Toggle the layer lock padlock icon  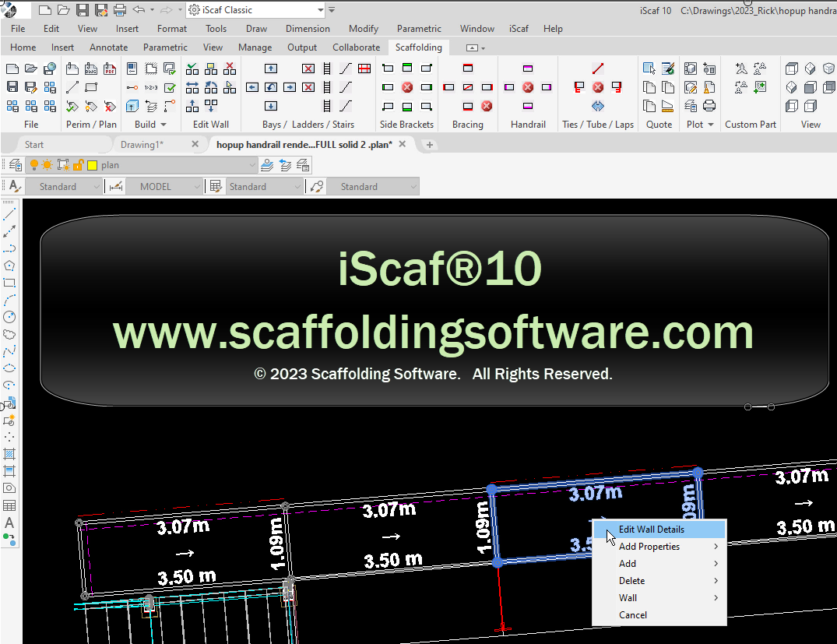coord(79,165)
